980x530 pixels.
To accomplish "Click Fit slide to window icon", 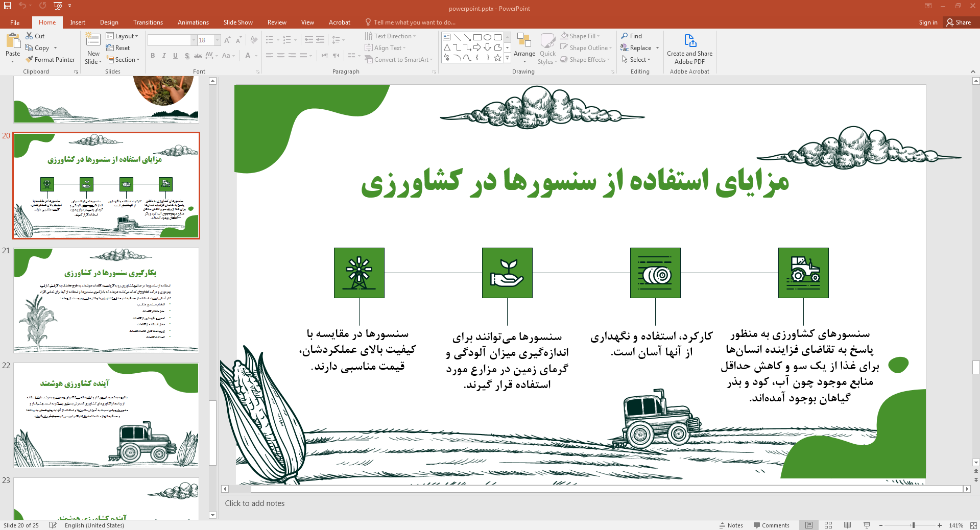I will [x=973, y=525].
